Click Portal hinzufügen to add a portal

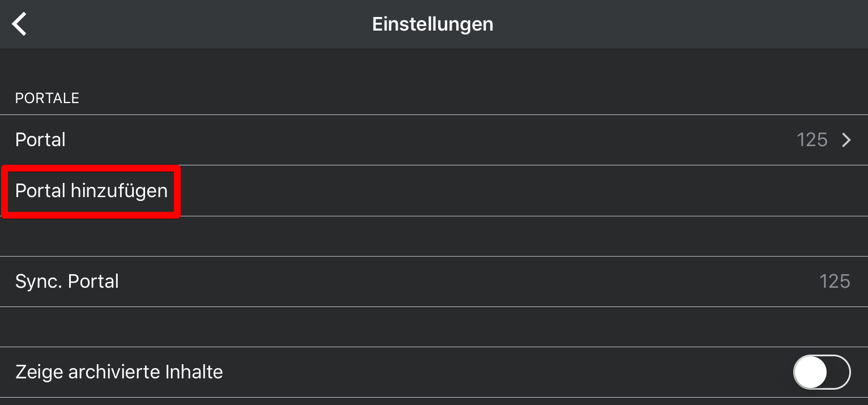(x=91, y=191)
